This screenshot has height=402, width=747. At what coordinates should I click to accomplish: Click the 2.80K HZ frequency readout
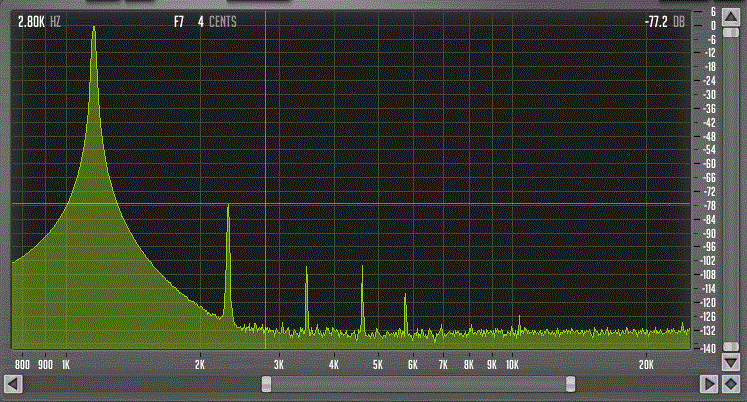[39, 22]
